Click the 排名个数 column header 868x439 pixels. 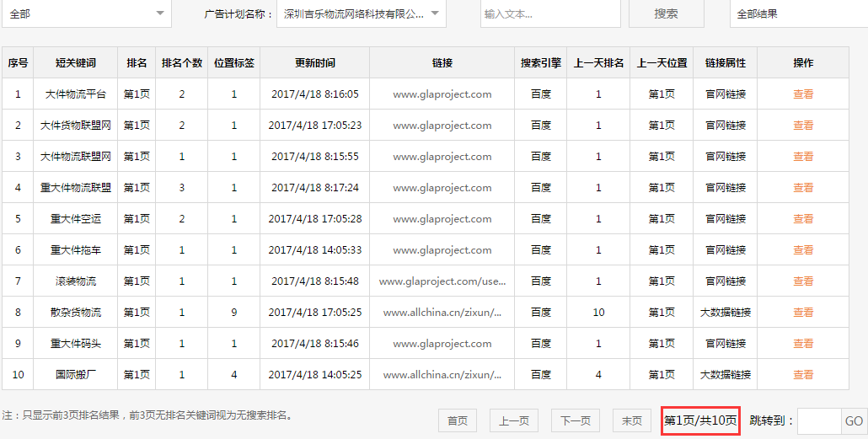click(182, 62)
